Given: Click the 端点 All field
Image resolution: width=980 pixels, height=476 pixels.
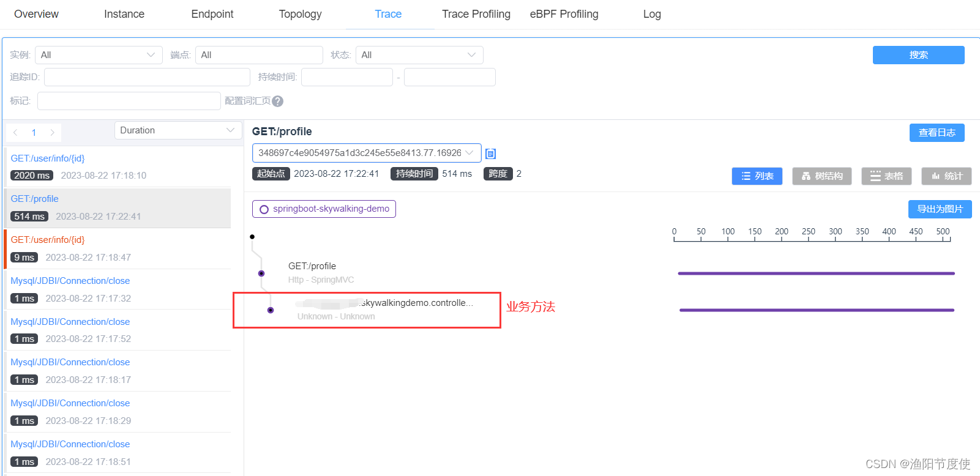Looking at the screenshot, I should click(x=259, y=55).
